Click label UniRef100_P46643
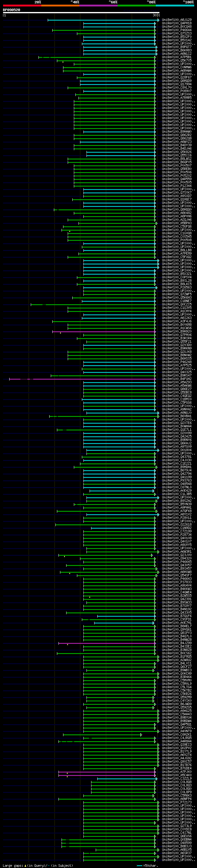 click(x=177, y=579)
